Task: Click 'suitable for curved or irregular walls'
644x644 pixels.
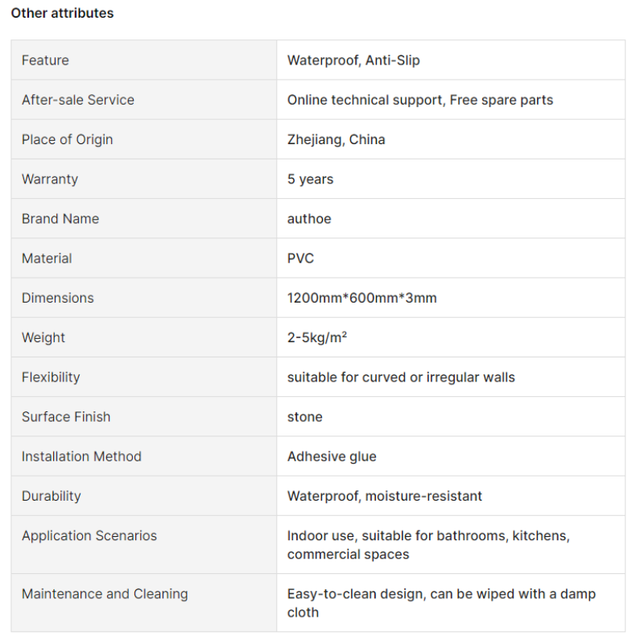Action: tap(401, 377)
